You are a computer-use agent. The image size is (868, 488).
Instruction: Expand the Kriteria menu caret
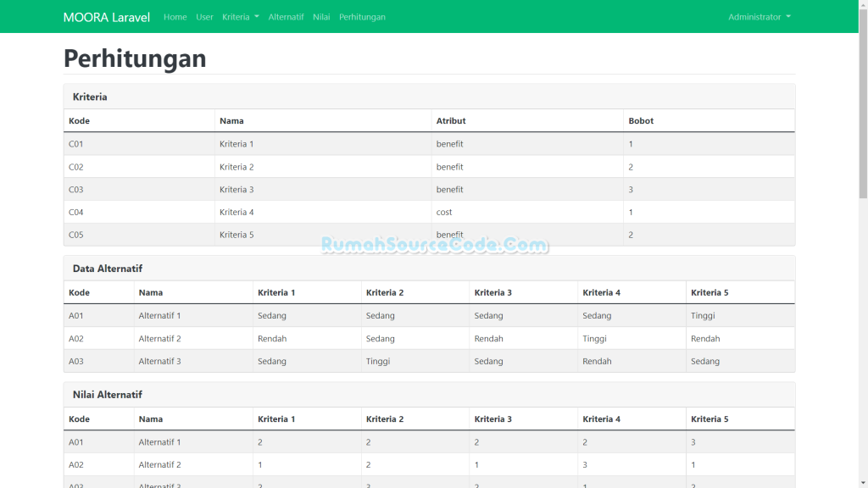[259, 16]
